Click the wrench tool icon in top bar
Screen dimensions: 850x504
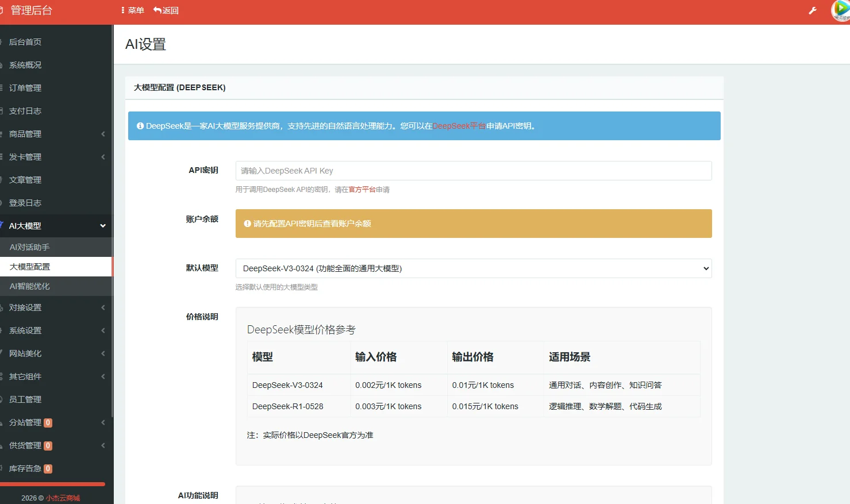(x=812, y=10)
